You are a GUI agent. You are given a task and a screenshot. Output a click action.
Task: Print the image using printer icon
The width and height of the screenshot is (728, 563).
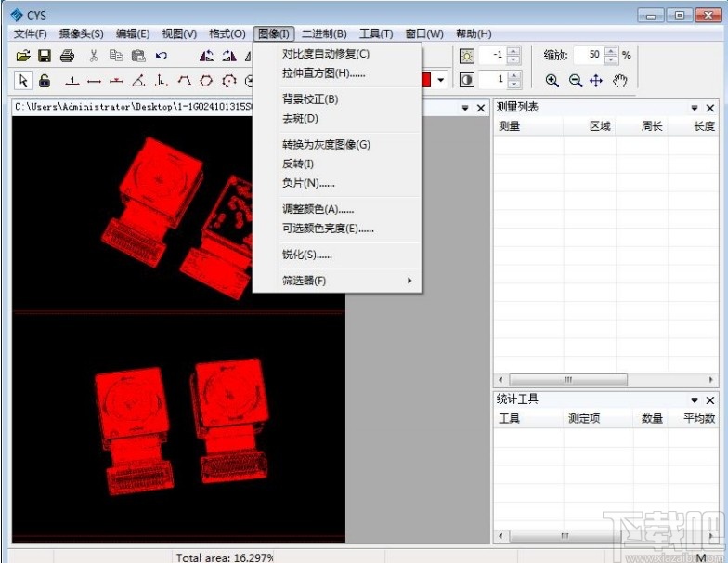tap(67, 56)
